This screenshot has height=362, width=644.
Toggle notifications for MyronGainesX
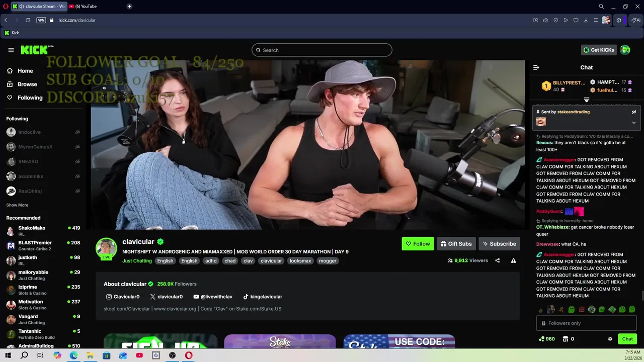point(77,147)
